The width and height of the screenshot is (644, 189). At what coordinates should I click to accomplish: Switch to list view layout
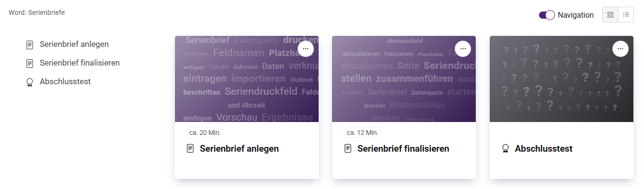[x=626, y=15]
